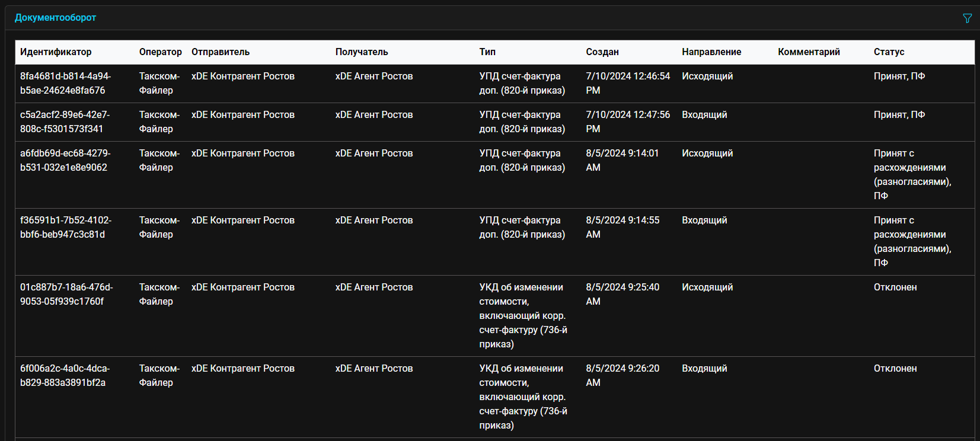Click Входящий in the c5a2acf2 row
The image size is (980, 441).
(x=704, y=115)
